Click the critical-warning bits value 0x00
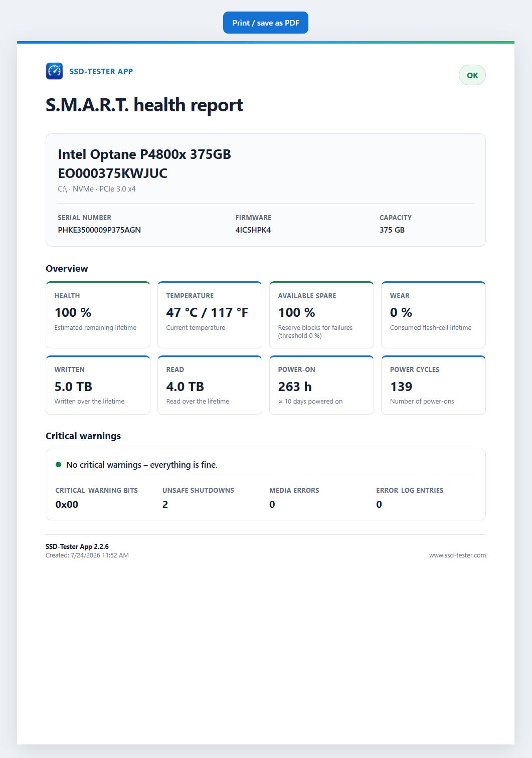 [x=67, y=504]
